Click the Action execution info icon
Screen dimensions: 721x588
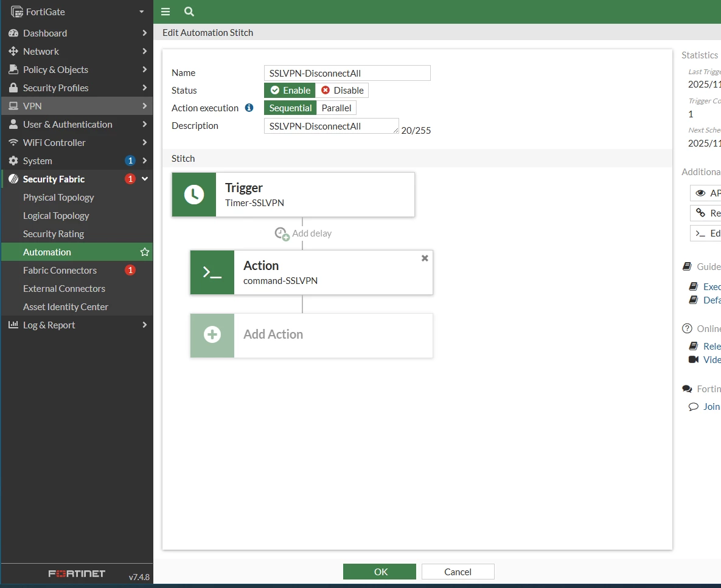pyautogui.click(x=249, y=108)
